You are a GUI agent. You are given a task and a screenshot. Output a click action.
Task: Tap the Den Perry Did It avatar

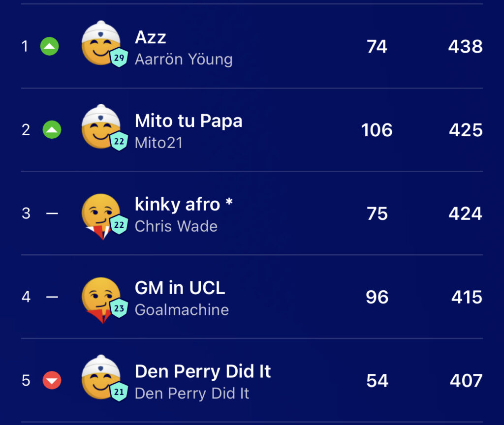101,377
